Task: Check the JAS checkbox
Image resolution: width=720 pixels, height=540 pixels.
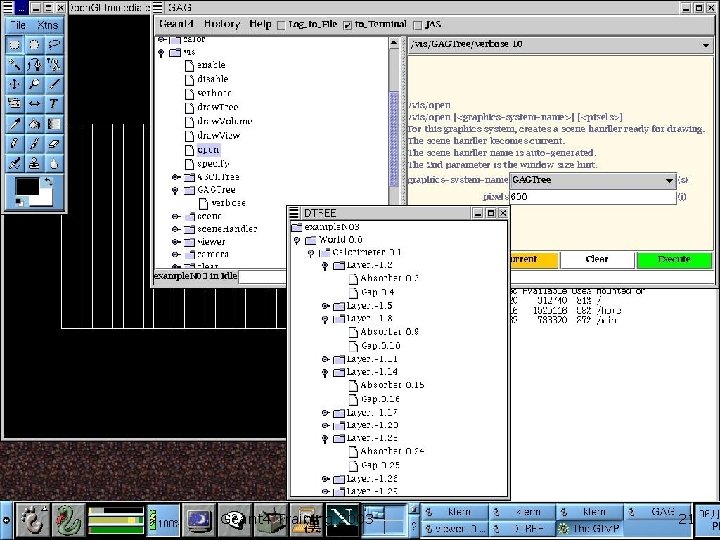Action: [416, 24]
